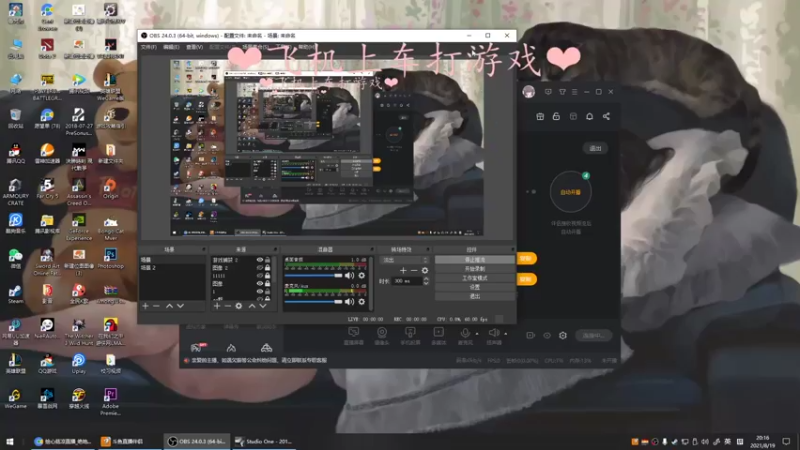Open the Windows Start menu
Image resolution: width=800 pixels, height=450 pixels.
click(x=10, y=442)
